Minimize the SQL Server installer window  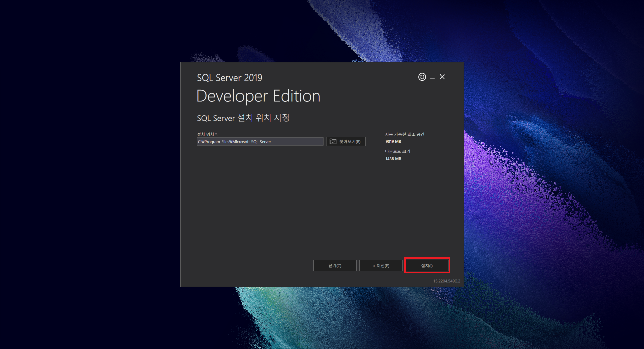432,78
